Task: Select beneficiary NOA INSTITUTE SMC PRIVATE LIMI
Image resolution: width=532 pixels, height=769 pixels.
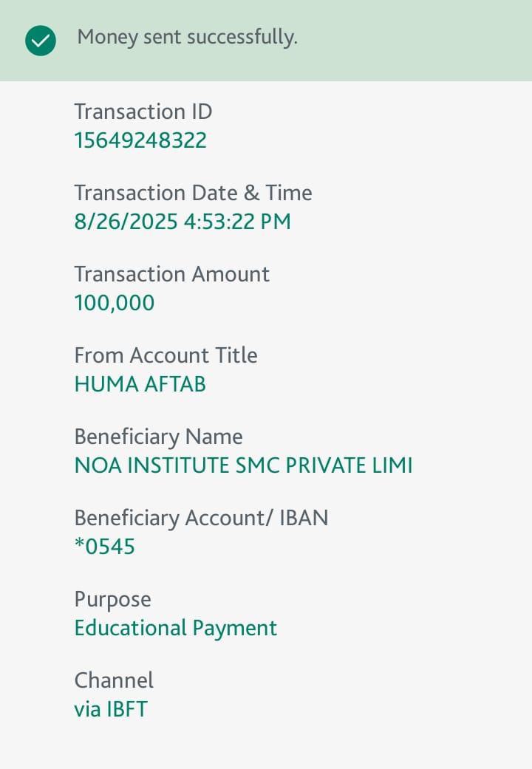Action: [243, 465]
